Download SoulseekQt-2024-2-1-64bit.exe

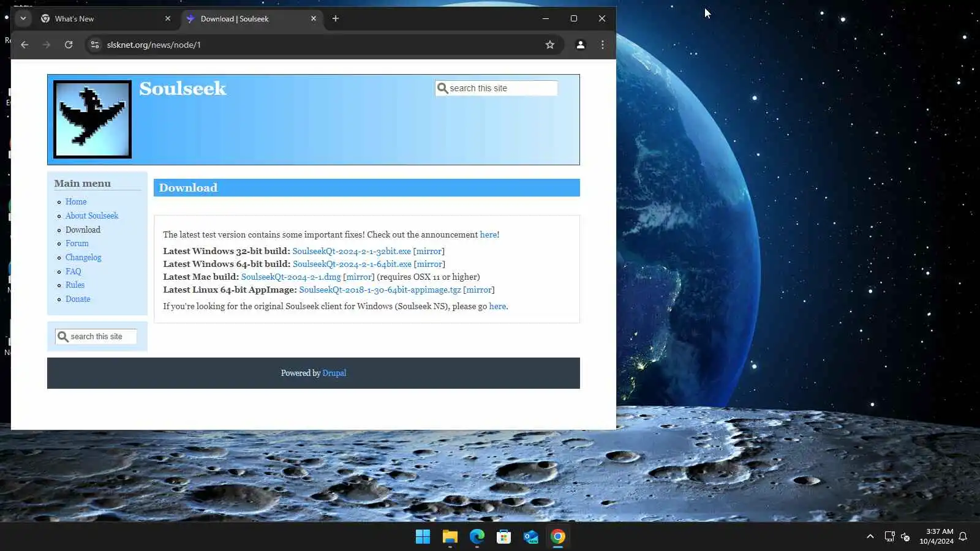[352, 264]
